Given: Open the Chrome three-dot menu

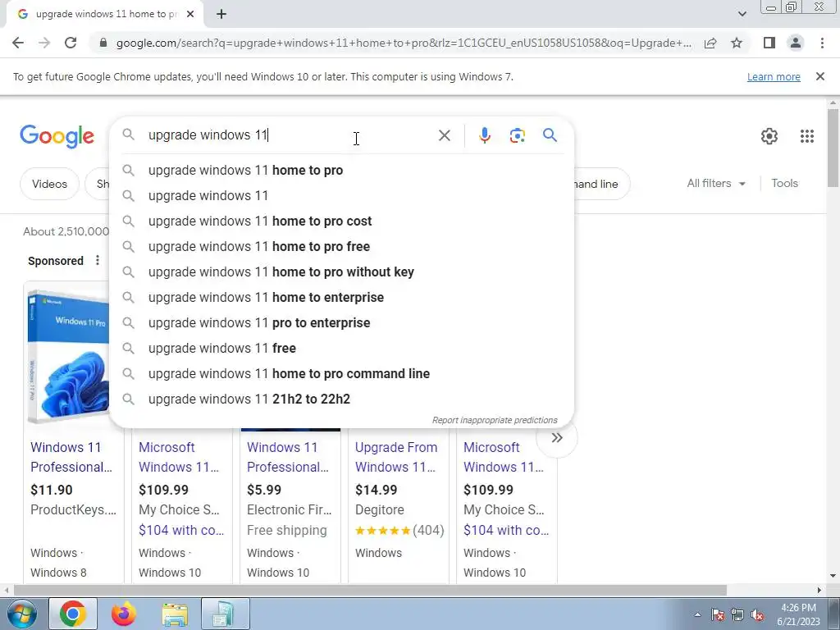Looking at the screenshot, I should (x=822, y=43).
